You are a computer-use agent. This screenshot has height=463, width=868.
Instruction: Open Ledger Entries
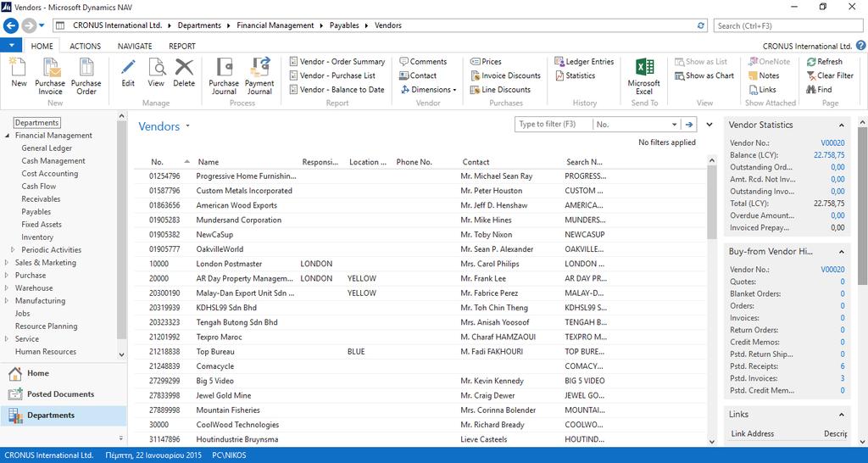[x=584, y=61]
